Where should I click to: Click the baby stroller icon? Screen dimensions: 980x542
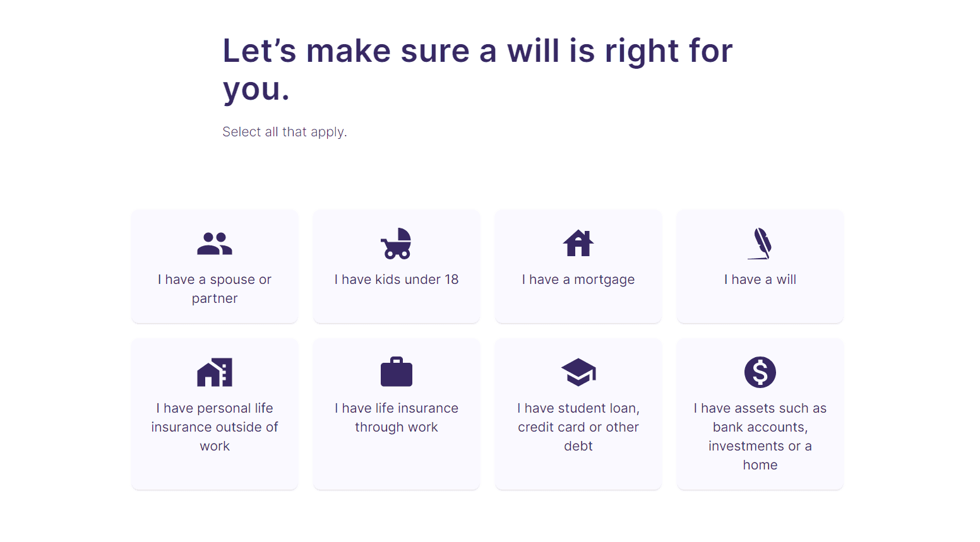tap(397, 244)
